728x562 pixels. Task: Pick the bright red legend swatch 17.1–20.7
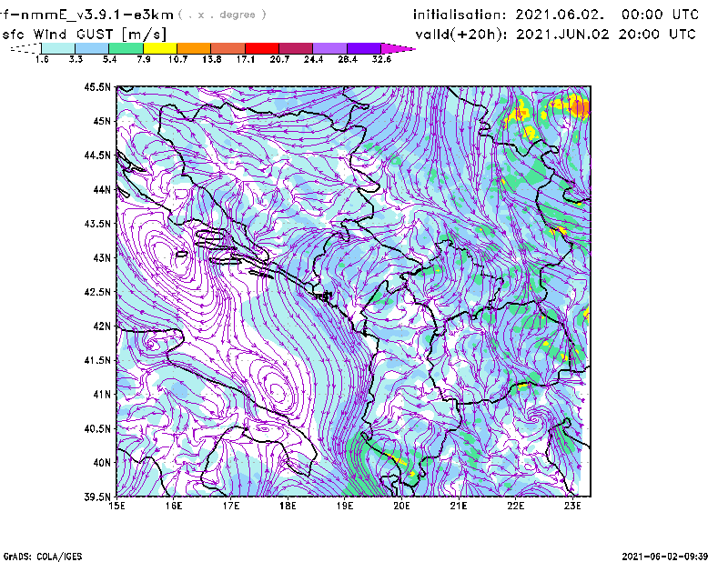click(262, 48)
